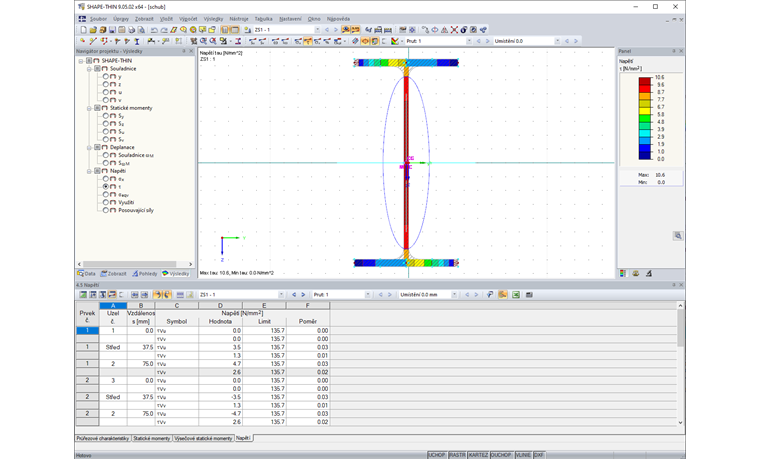This screenshot has height=459, width=760.
Task: Click the pin icon of Navigátor projektu panel
Action: click(x=184, y=51)
